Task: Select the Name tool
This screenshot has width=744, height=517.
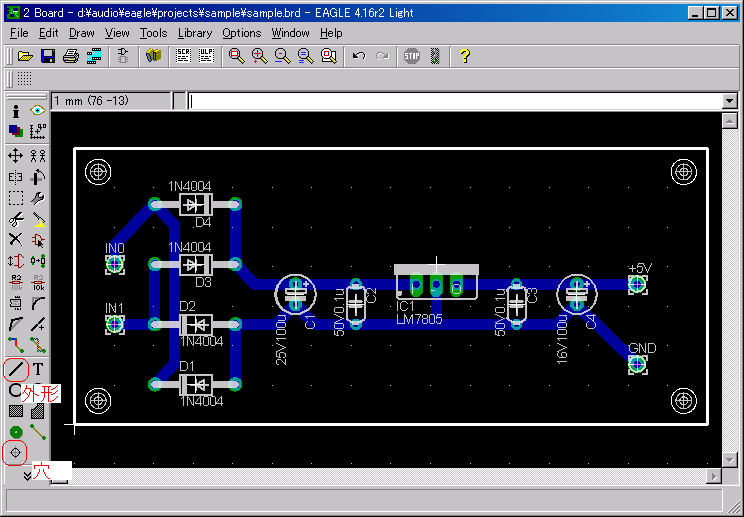Action: tap(16, 282)
